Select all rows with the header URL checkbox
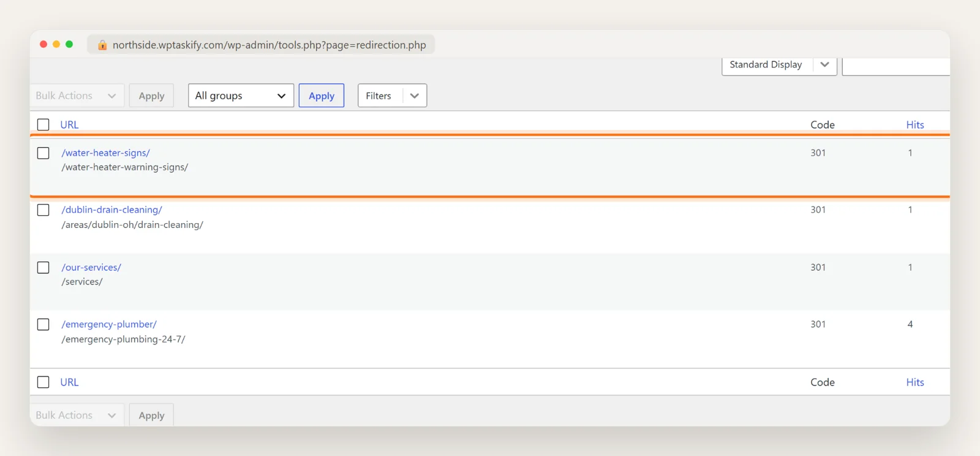Viewport: 980px width, 456px height. point(43,124)
